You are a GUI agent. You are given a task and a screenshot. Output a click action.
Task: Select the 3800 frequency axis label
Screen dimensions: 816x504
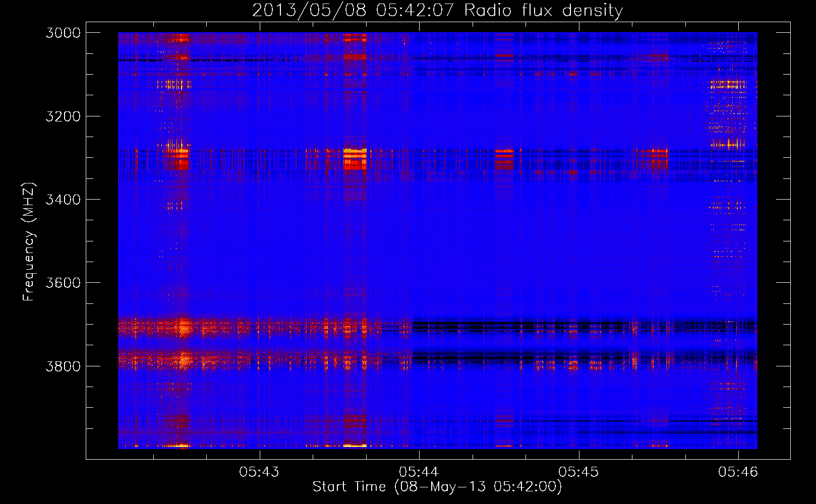pyautogui.click(x=63, y=366)
